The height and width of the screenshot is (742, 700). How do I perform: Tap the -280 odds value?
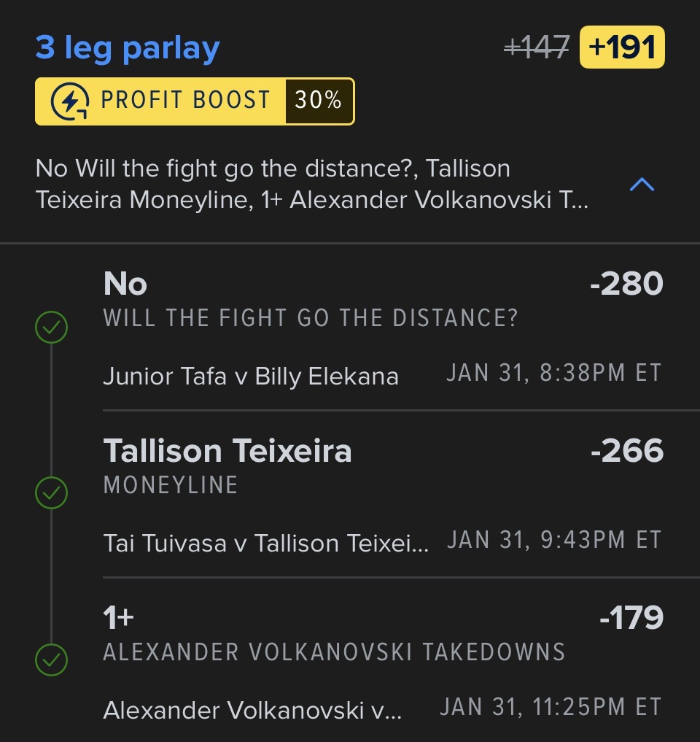click(626, 284)
